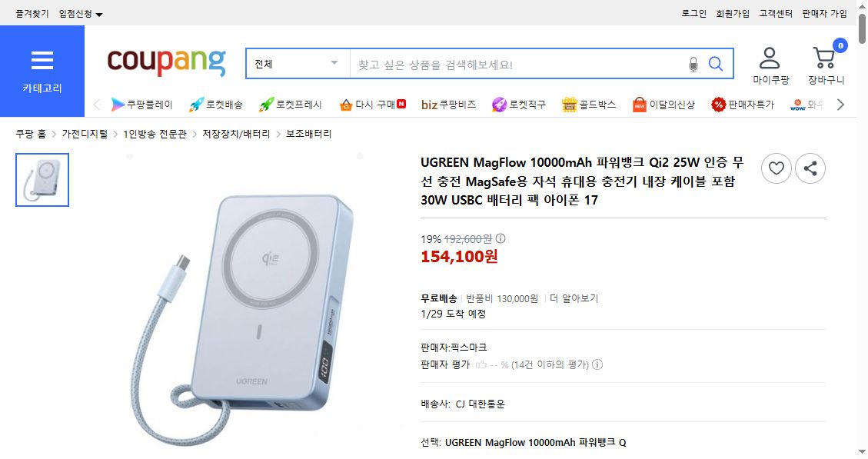The width and height of the screenshot is (868, 459).
Task: Open the 보조배터리 breadcrumb link
Action: (309, 133)
